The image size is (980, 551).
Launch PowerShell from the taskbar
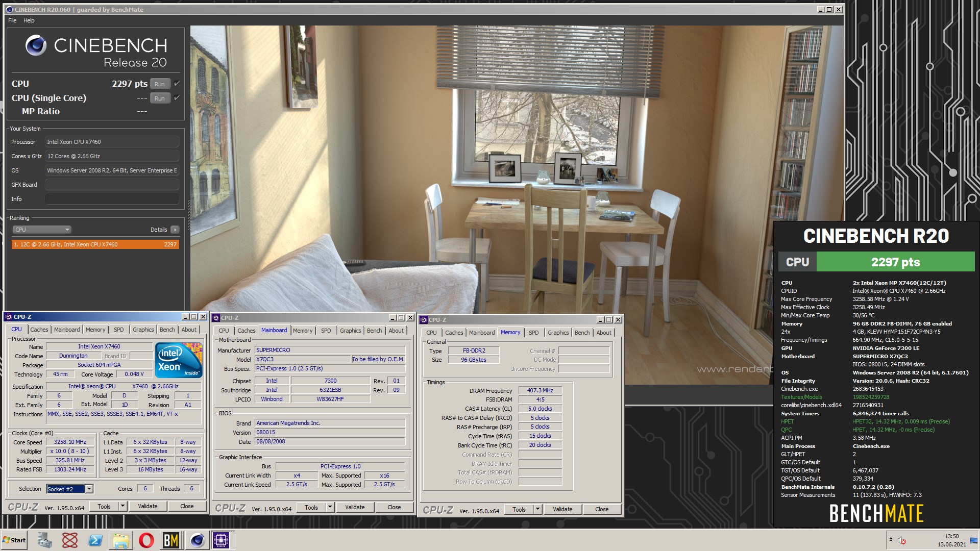click(x=95, y=540)
